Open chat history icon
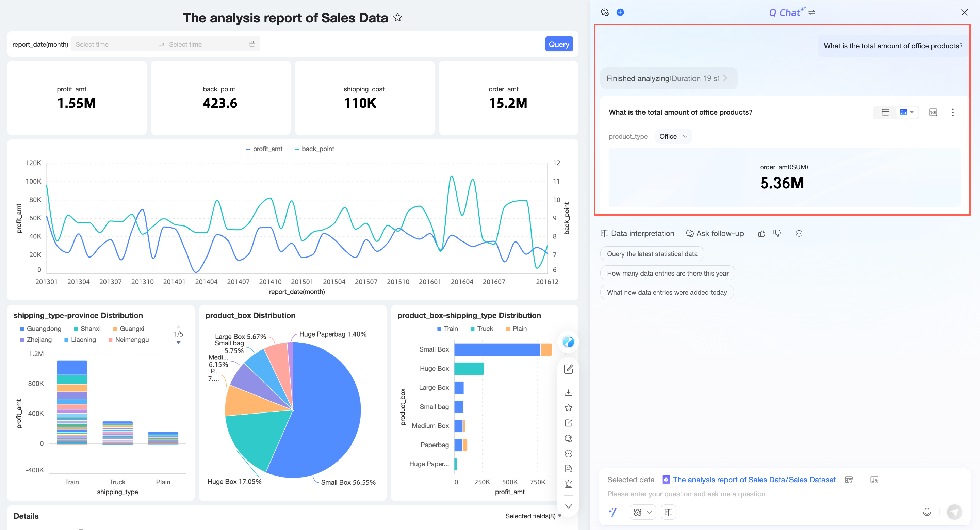Image resolution: width=980 pixels, height=530 pixels. pyautogui.click(x=605, y=12)
